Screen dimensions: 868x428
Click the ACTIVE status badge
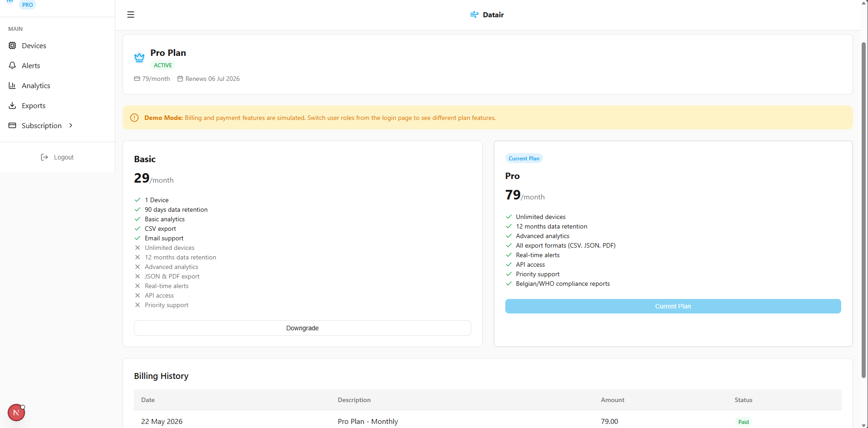[x=163, y=65]
